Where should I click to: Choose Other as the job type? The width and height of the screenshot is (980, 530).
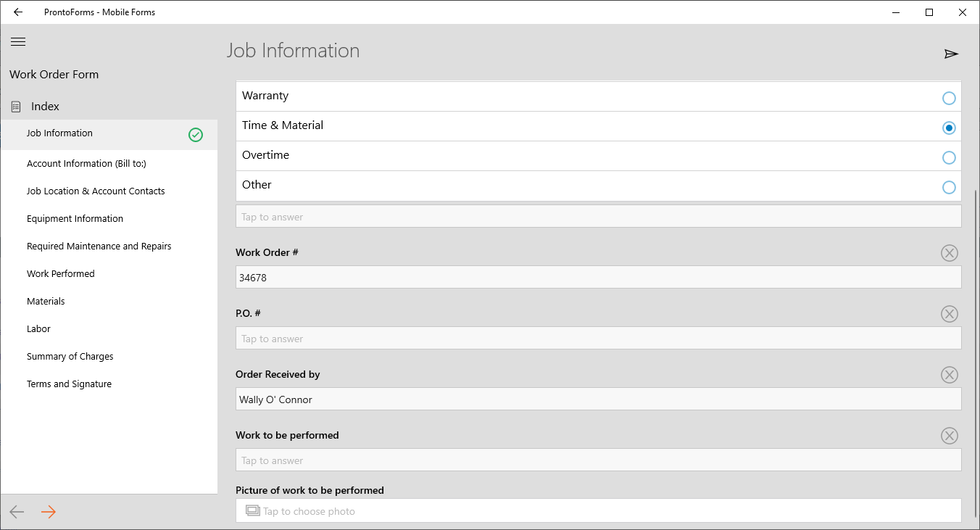pyautogui.click(x=949, y=187)
